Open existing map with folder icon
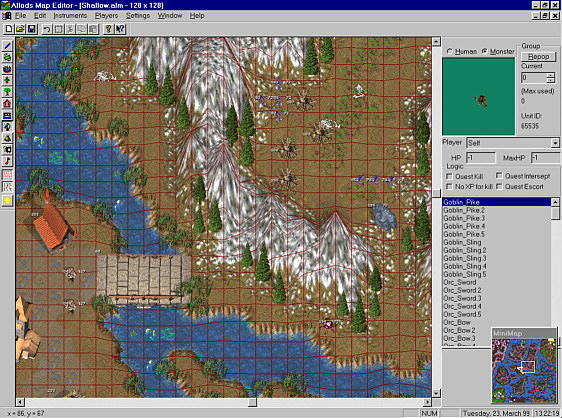Viewport: 562px width, 418px height. [20, 29]
